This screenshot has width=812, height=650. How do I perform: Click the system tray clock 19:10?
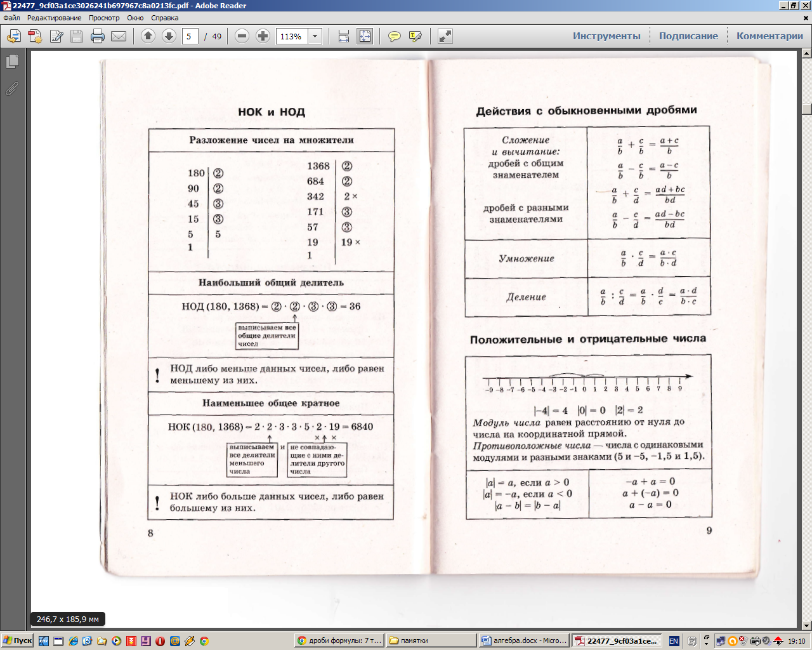click(x=797, y=641)
